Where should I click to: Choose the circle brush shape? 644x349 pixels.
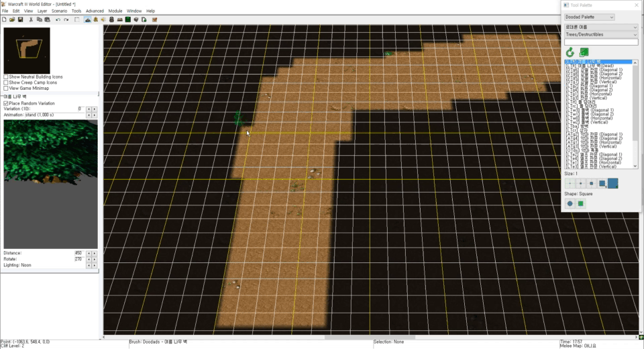coord(570,203)
